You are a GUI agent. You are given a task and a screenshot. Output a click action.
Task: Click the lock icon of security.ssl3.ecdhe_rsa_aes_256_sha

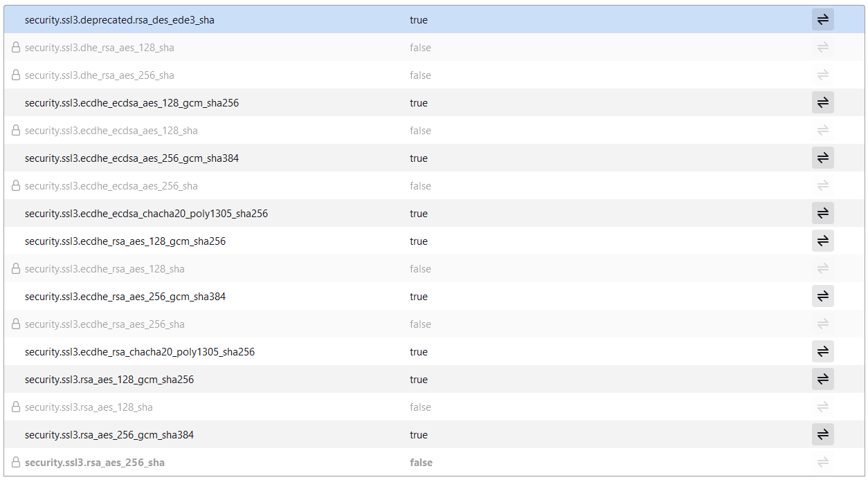tap(16, 324)
